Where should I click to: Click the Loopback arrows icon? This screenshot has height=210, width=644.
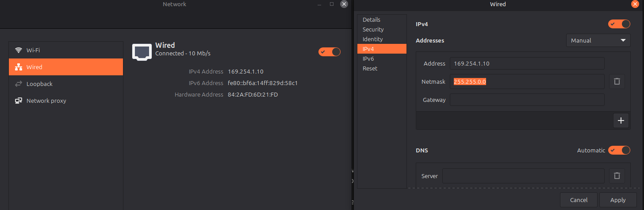19,84
